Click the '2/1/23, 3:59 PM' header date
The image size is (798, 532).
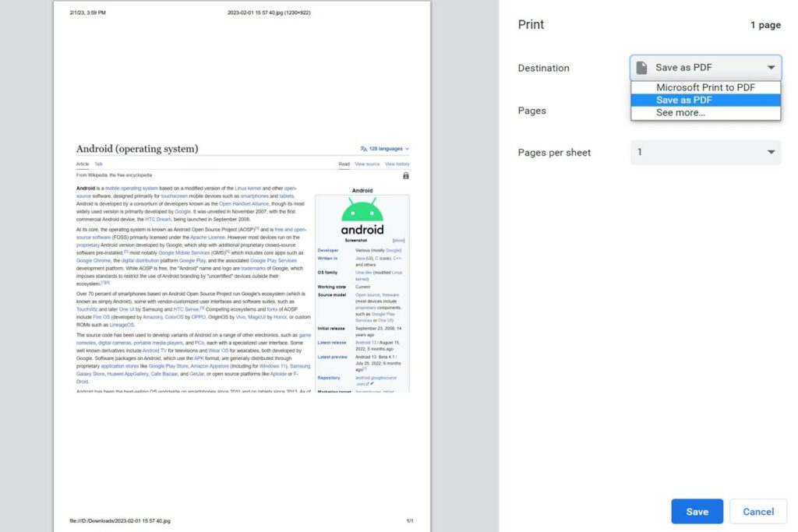[87, 12]
